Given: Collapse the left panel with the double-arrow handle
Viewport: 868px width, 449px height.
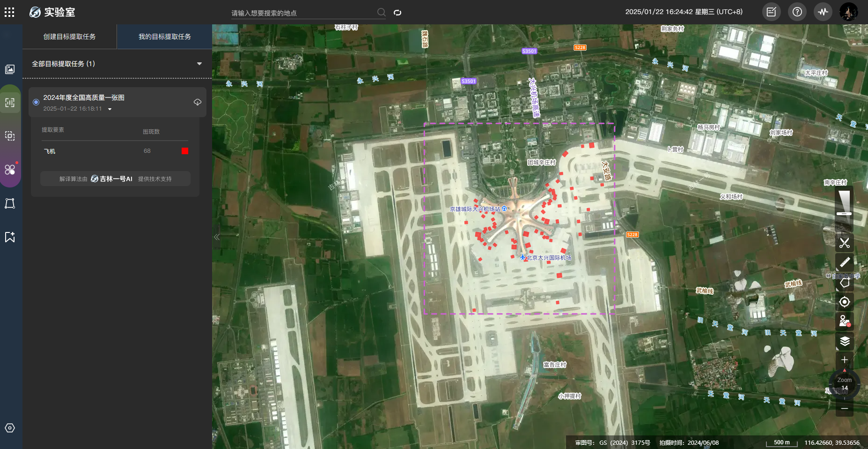Looking at the screenshot, I should click(216, 237).
